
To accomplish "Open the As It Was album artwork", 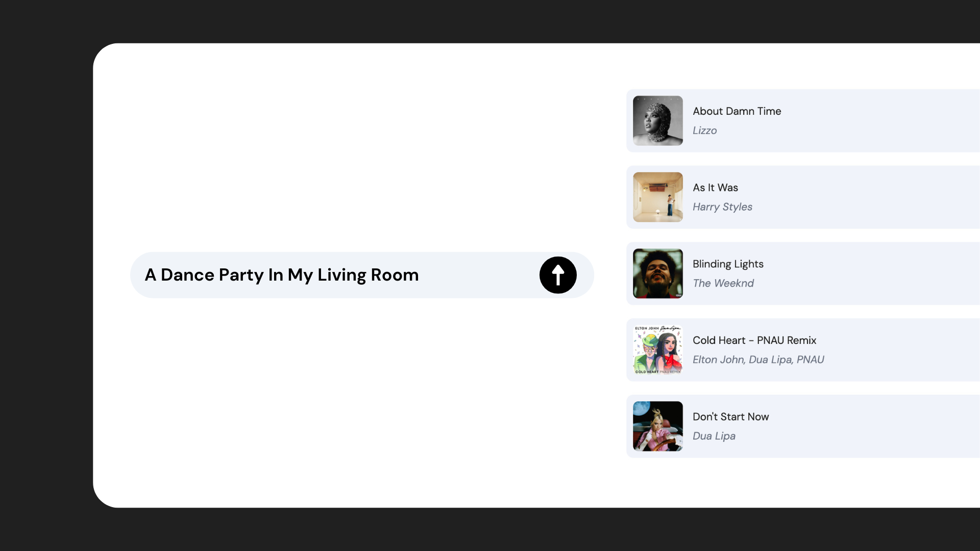I will [658, 197].
